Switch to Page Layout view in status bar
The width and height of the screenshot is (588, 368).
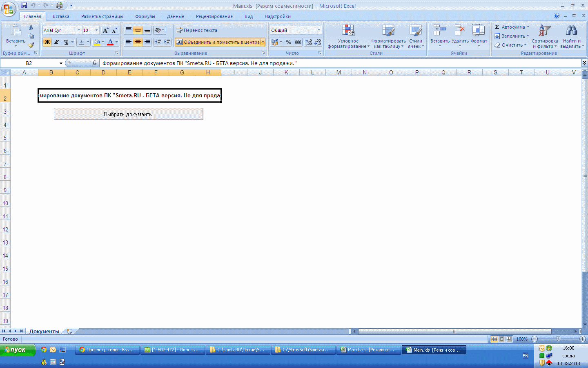502,339
